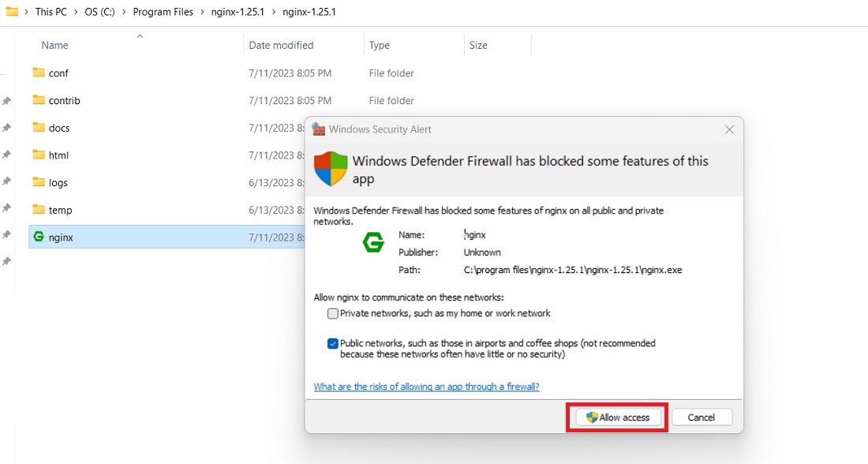Viewport: 868px width, 464px height.
Task: Click the Size column header
Action: point(478,45)
